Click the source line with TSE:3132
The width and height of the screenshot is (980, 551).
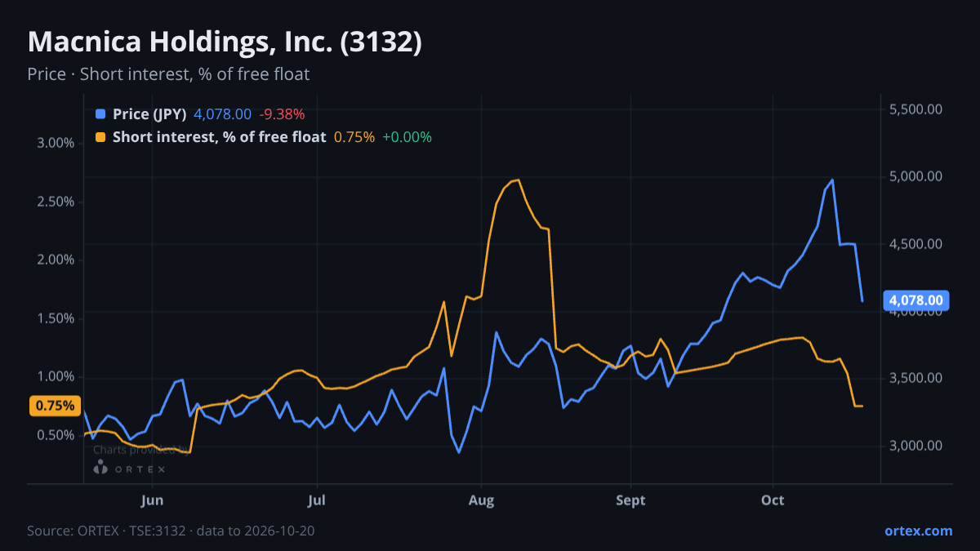pos(171,531)
